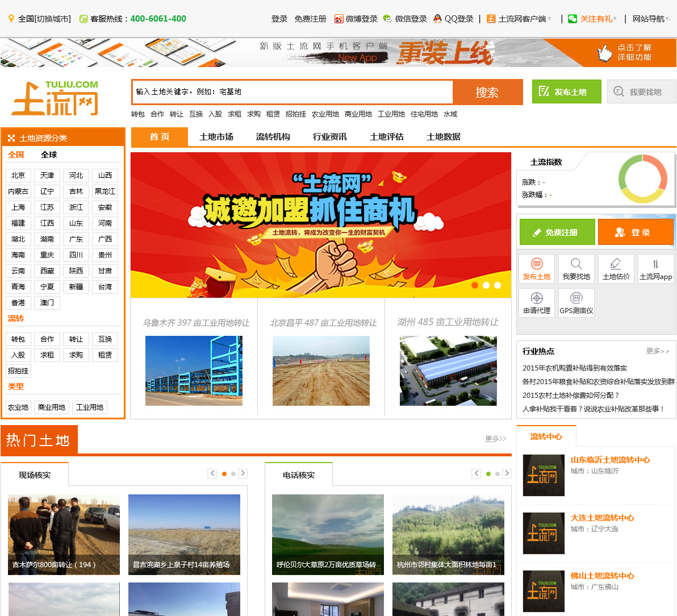Click the green 免费注册 button
The height and width of the screenshot is (616, 677).
point(557,232)
